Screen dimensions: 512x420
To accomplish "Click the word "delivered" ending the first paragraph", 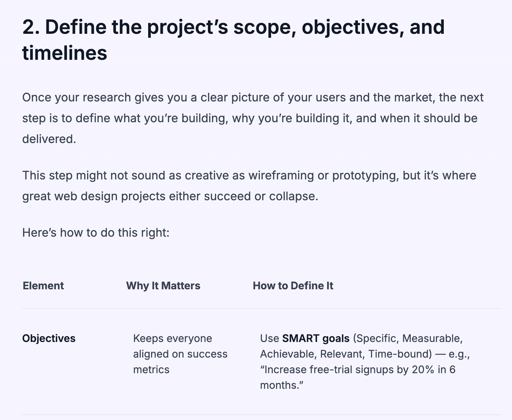I will 48,139.
